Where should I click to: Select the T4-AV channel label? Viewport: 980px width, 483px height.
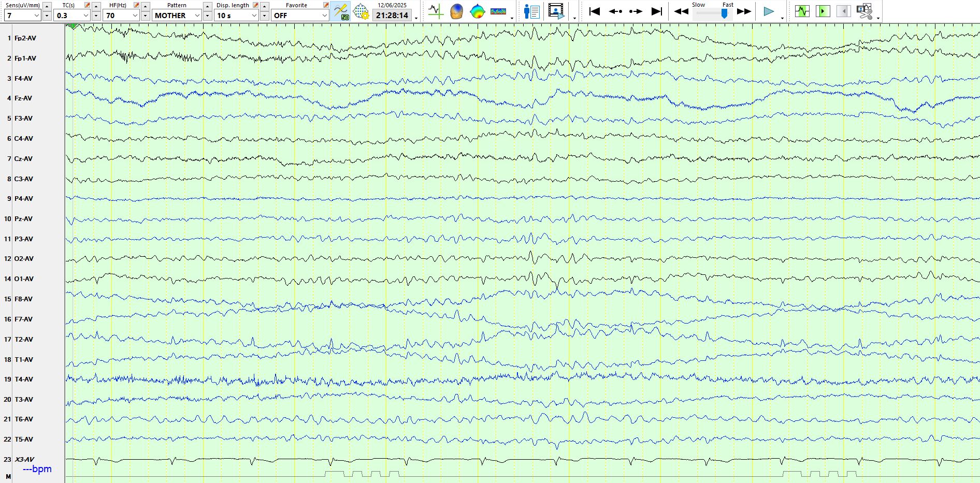(24, 379)
